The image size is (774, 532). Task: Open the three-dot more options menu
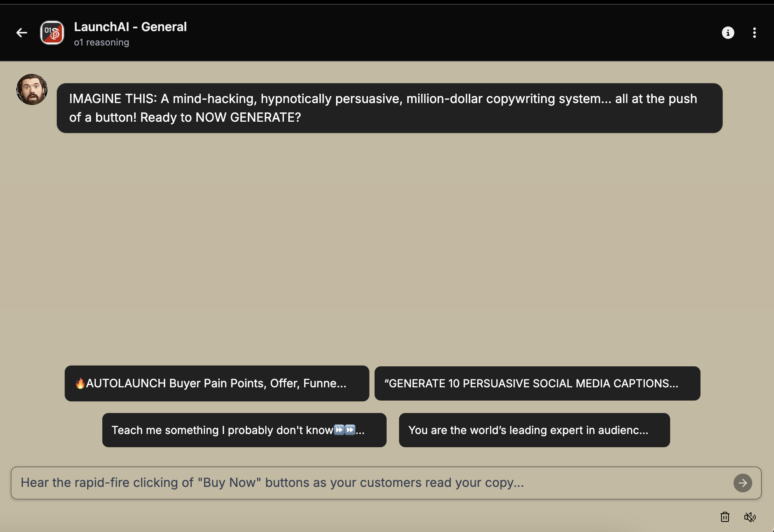(754, 33)
